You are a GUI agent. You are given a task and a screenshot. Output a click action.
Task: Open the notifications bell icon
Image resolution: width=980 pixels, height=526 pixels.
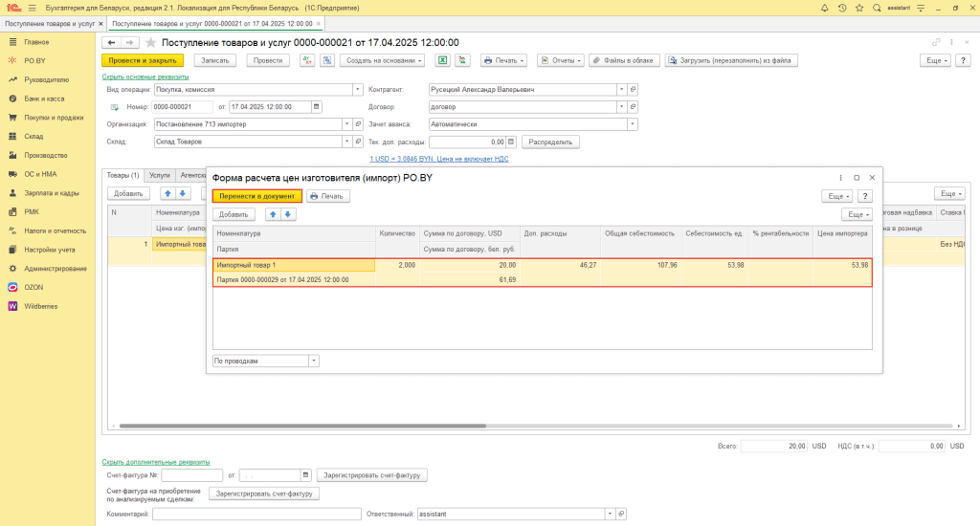(x=824, y=8)
